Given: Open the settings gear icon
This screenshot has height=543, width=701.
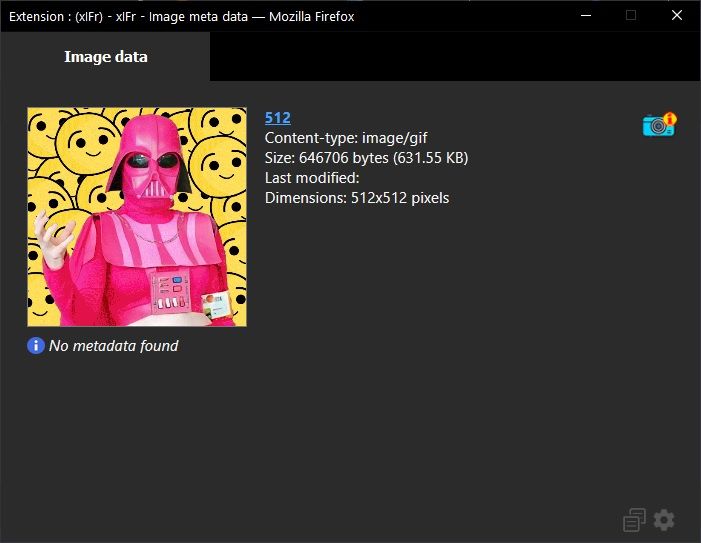Looking at the screenshot, I should click(664, 520).
